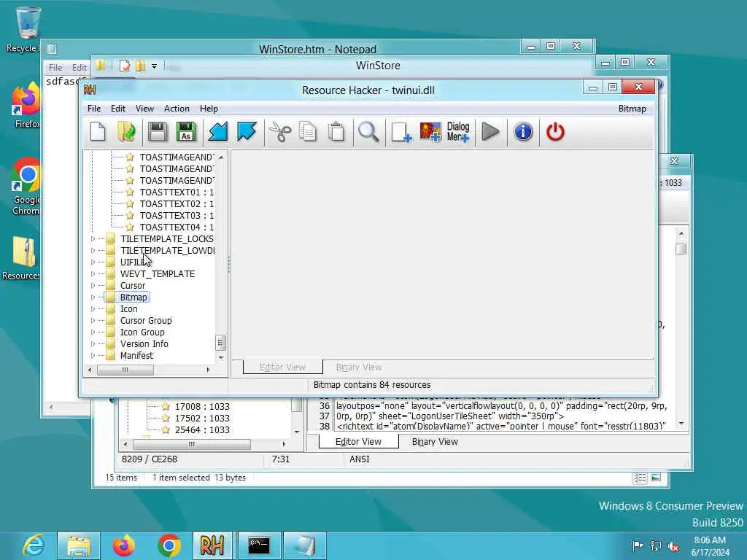Select Editor View in the back window
This screenshot has height=560, width=747.
tap(358, 442)
